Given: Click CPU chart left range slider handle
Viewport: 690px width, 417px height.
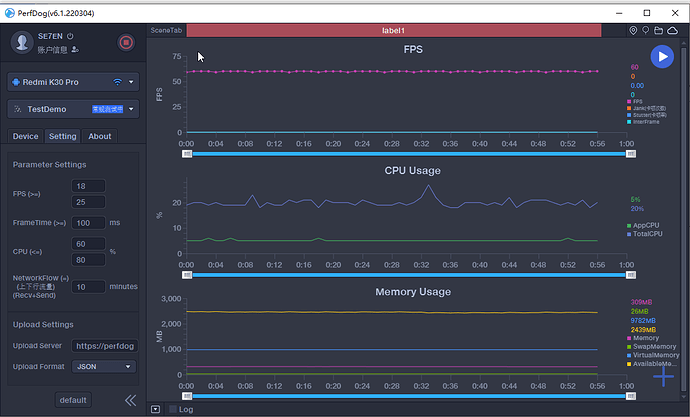Looking at the screenshot, I should [x=187, y=275].
